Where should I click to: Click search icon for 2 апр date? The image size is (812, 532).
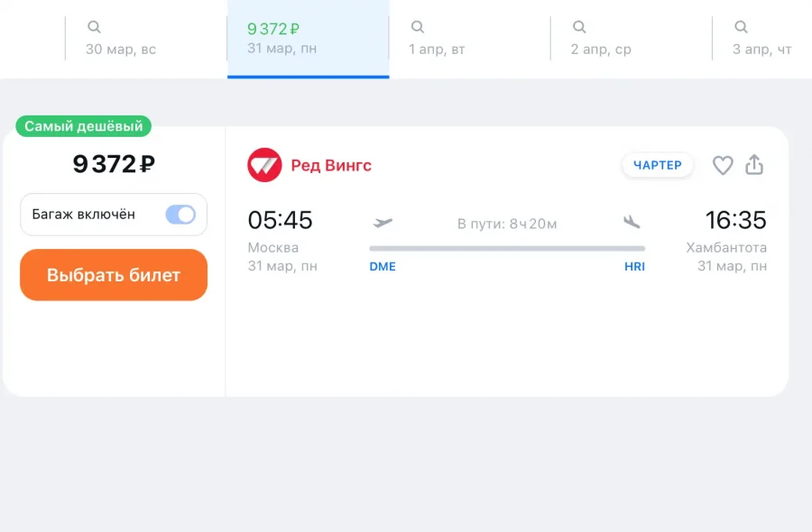[x=579, y=27]
